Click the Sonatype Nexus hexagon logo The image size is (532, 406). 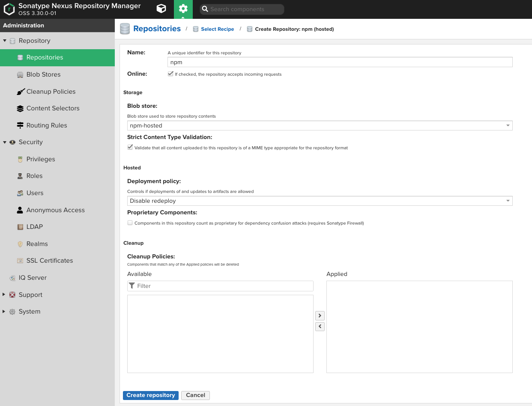(x=9, y=9)
